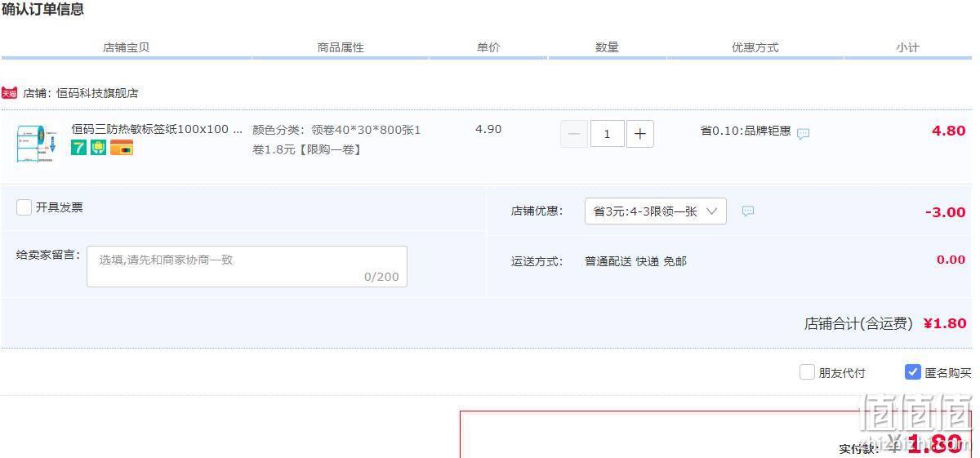The height and width of the screenshot is (458, 980).
Task: Check the 朋友代付 friend-pay option
Action: click(x=807, y=372)
